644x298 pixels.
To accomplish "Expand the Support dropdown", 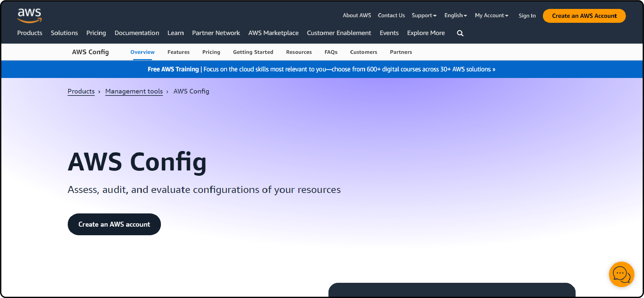I will pyautogui.click(x=424, y=16).
